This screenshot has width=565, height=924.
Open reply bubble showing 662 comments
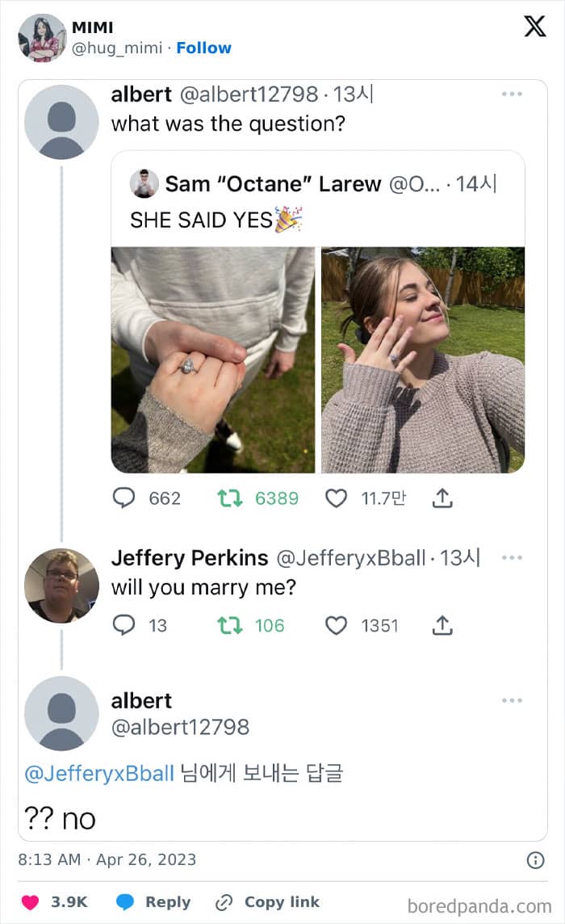(x=123, y=498)
